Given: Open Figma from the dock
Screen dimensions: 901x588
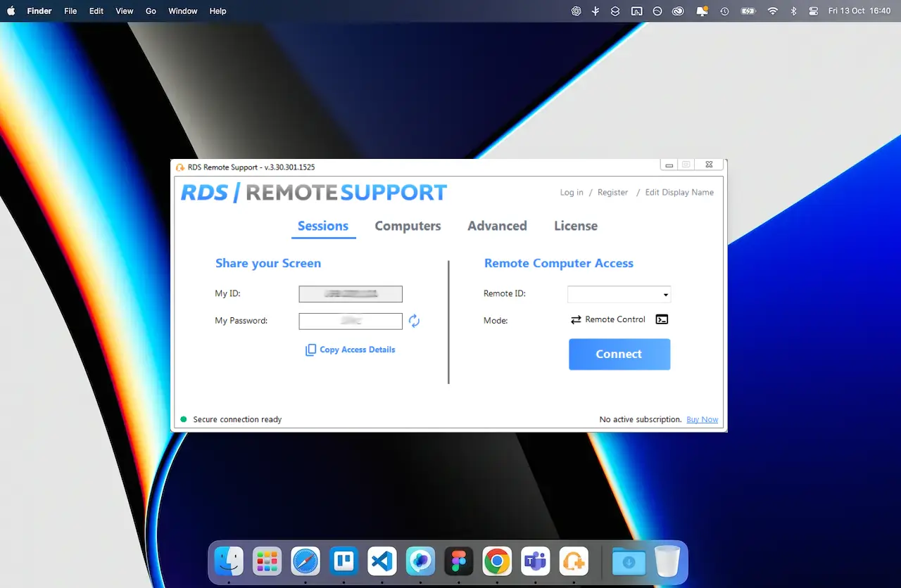Looking at the screenshot, I should 458,561.
